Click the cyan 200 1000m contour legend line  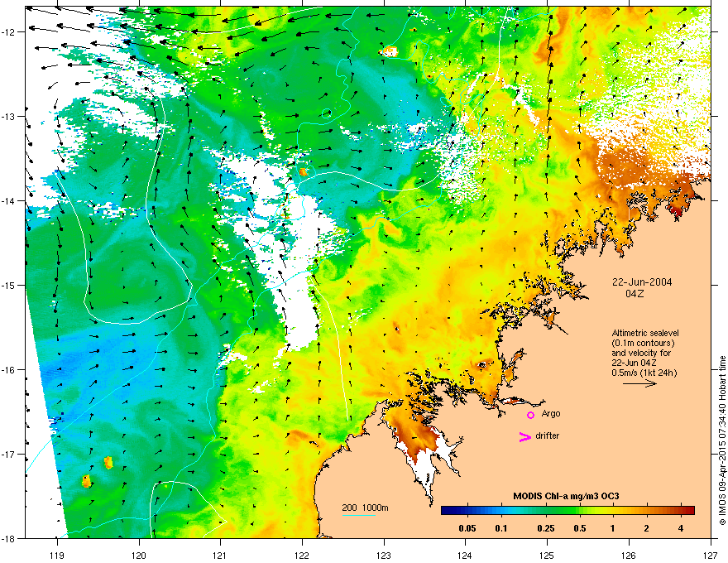pos(358,515)
